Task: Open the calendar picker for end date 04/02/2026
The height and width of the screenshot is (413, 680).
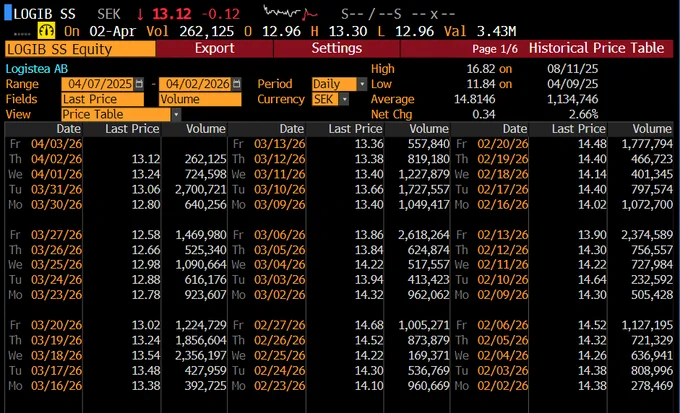Action: pos(236,84)
